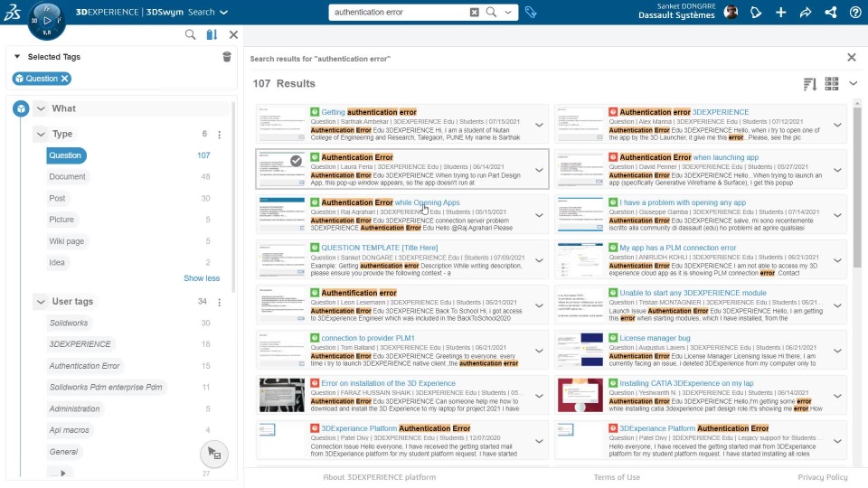Filter by Post type
868x488 pixels.
coord(57,198)
